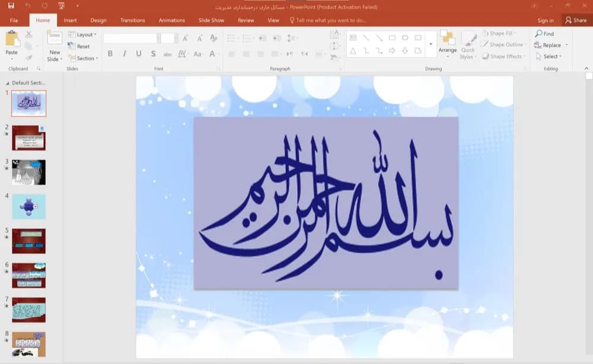Toggle Italic formatting
Screen dimensions: 593x364
[125, 54]
